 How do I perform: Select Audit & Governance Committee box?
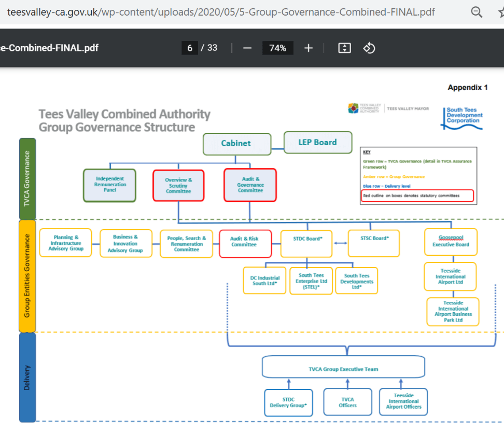pos(250,185)
